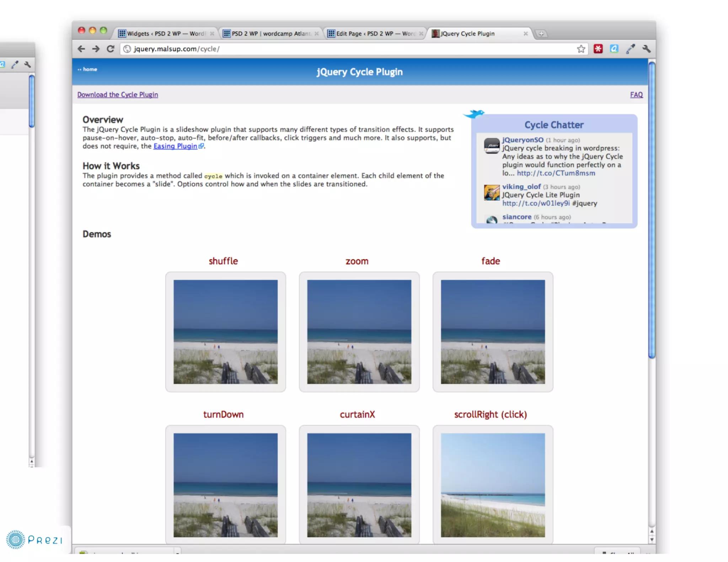The image size is (728, 562).
Task: Click the Overview heading
Action: tap(103, 120)
